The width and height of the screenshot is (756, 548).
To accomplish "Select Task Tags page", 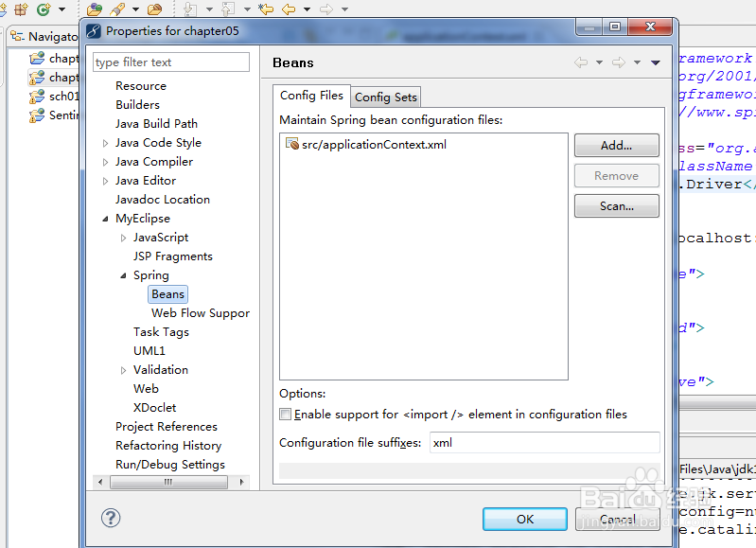I will pyautogui.click(x=161, y=332).
